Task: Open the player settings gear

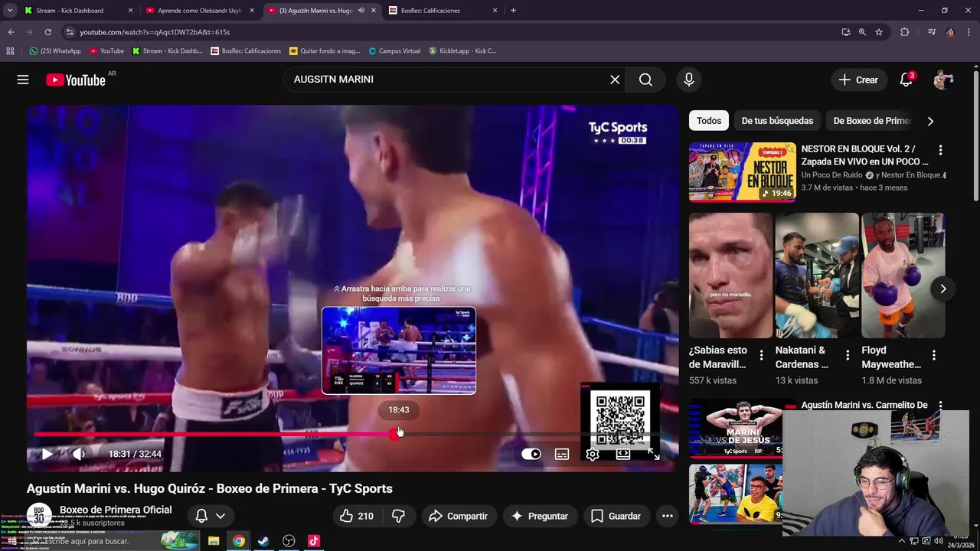Action: (593, 454)
